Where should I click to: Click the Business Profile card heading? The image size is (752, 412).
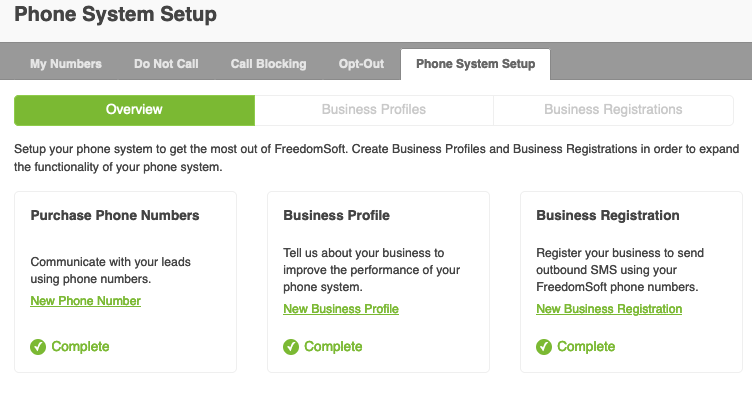click(336, 215)
